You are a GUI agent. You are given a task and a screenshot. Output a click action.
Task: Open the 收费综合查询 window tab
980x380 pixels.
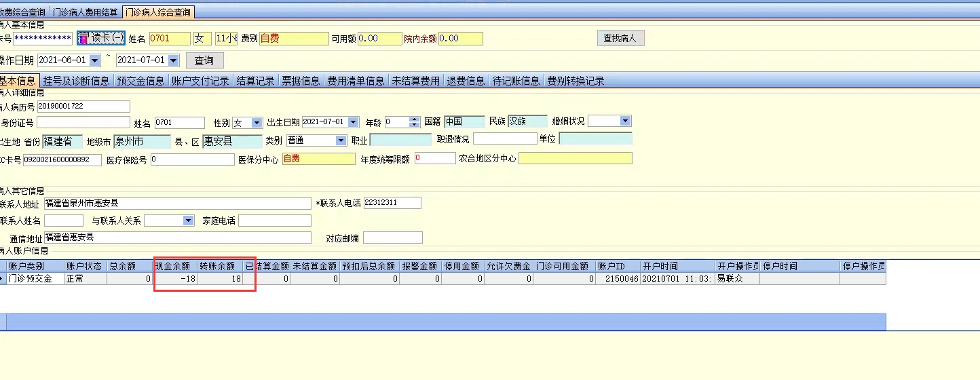point(24,12)
